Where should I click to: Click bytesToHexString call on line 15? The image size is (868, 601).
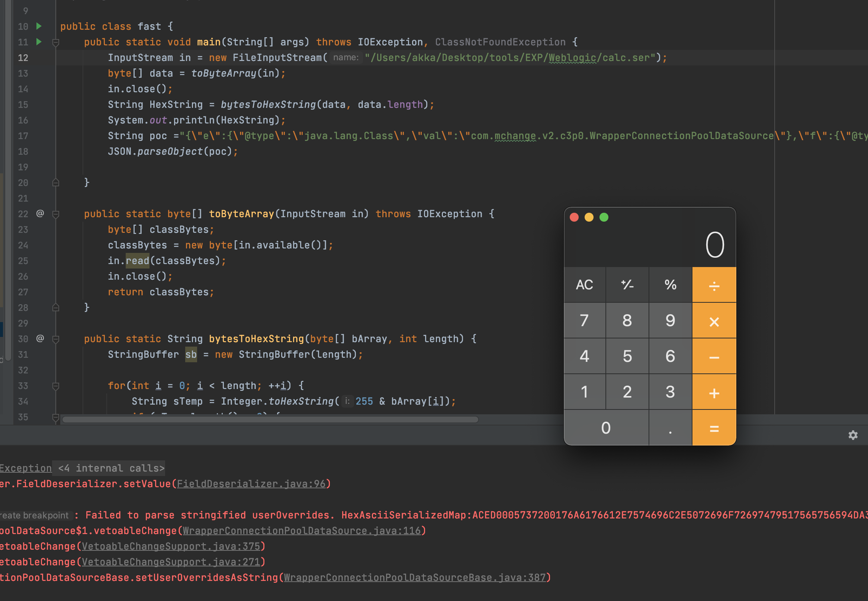[268, 104]
